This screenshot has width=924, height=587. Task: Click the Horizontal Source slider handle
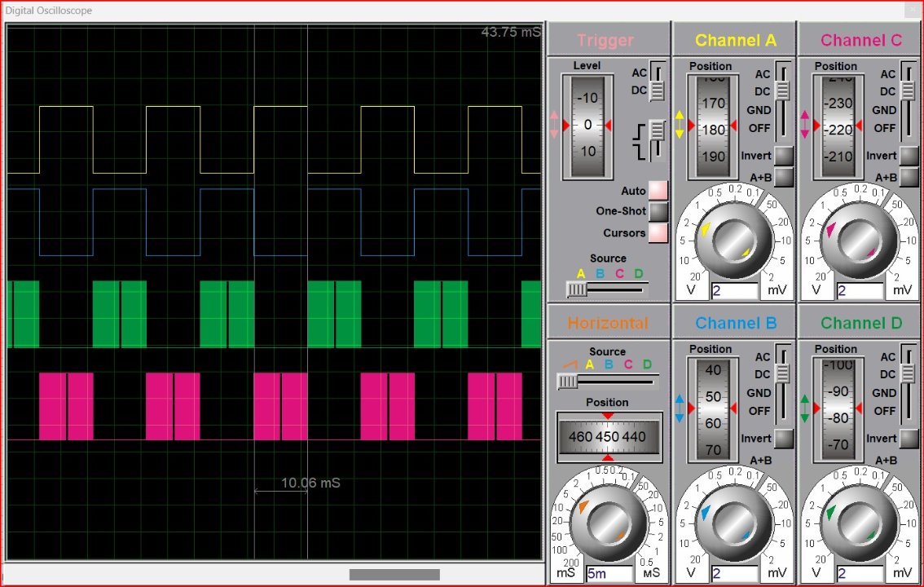[x=567, y=382]
